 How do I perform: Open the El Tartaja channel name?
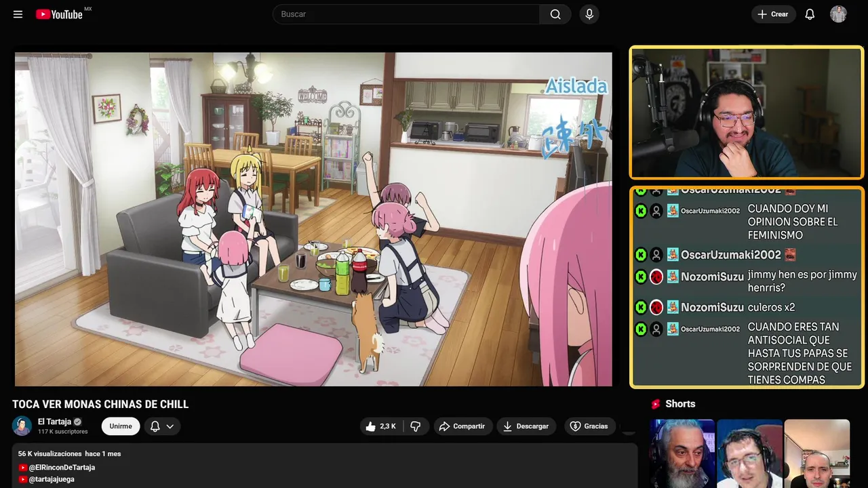click(54, 422)
